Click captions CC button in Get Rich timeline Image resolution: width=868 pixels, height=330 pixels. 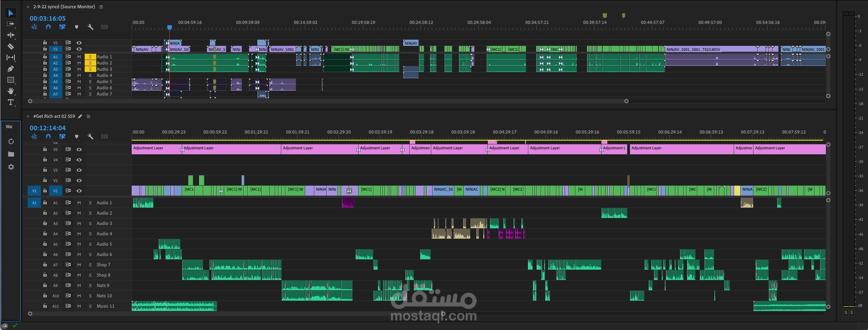pos(105,136)
